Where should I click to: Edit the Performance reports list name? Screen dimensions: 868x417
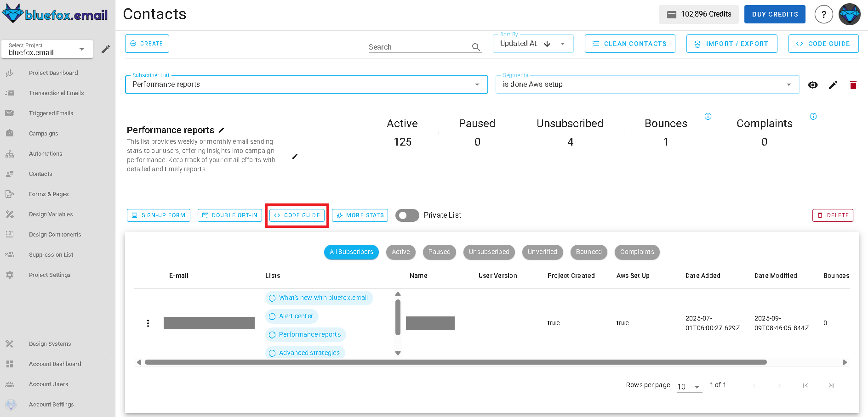[221, 130]
